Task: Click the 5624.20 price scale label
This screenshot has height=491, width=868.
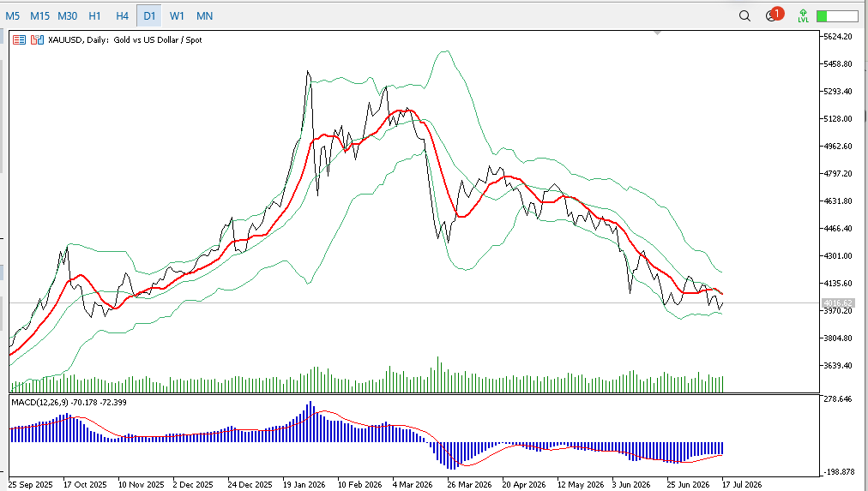Action: 838,37
